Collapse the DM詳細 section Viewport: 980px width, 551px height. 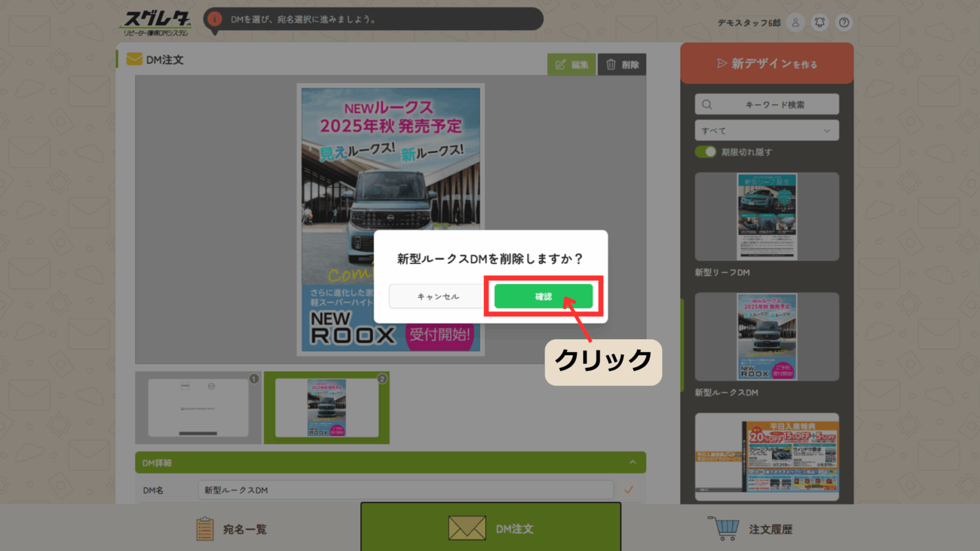(x=633, y=462)
